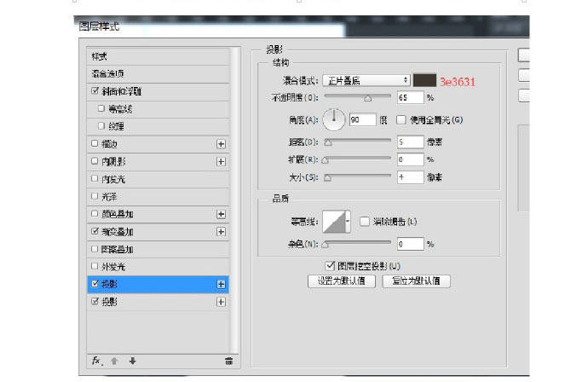588x382 pixels.
Task: Move the effect up with the up arrow
Action: [x=114, y=361]
